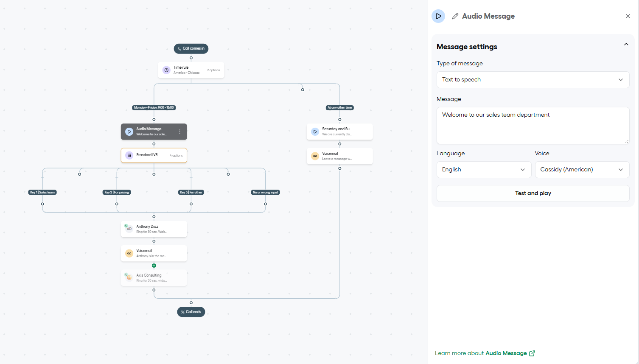Click the Axis Consulting node icon

tap(129, 277)
